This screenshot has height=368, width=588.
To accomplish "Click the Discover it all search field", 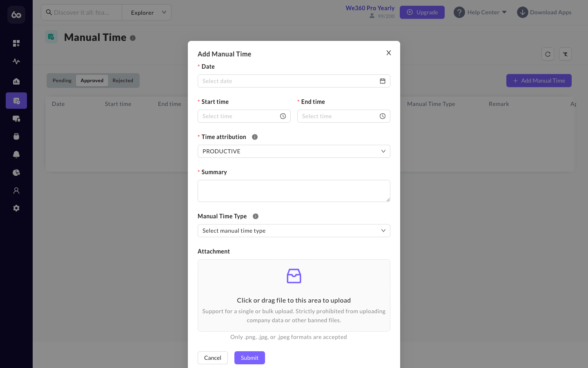I will pyautogui.click(x=82, y=12).
